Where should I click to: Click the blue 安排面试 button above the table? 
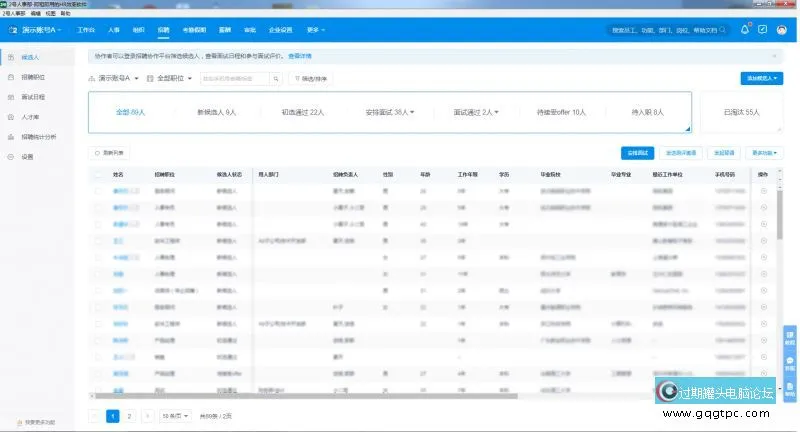click(637, 153)
